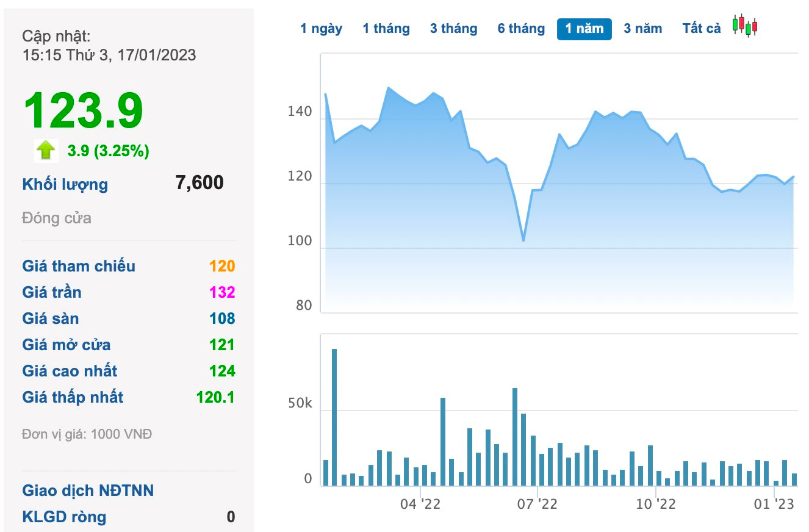Click the '50k' volume axis label

300,404
